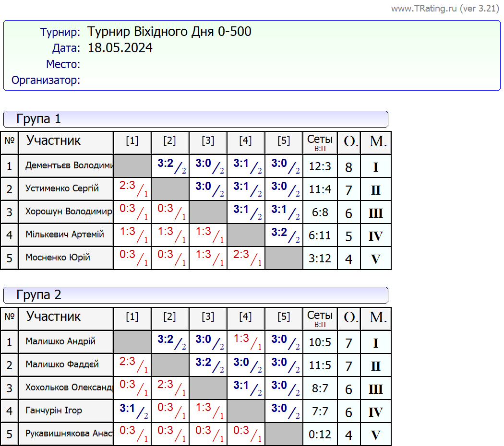504x446 pixels.
Task: Select the date value 18.05.2024
Action: (120, 48)
